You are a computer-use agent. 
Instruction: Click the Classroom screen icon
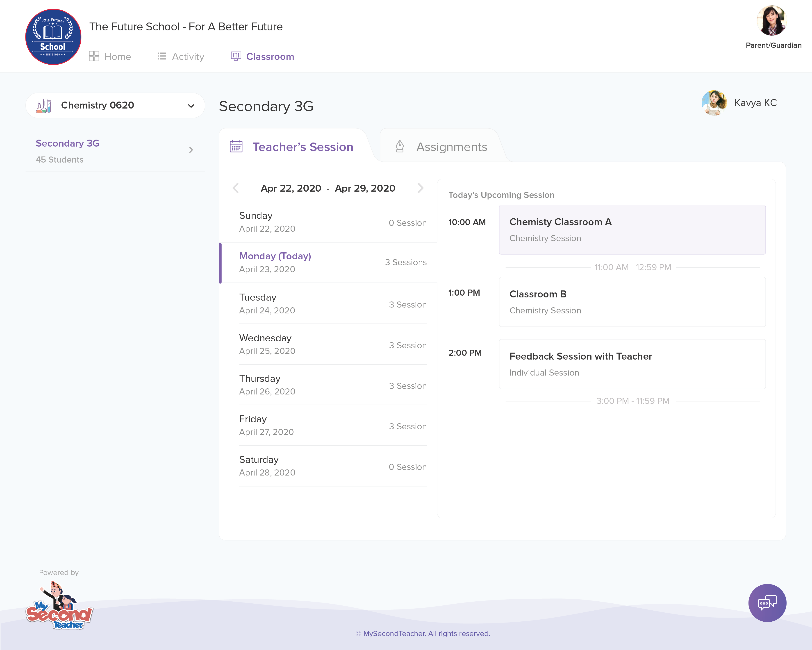pos(236,56)
